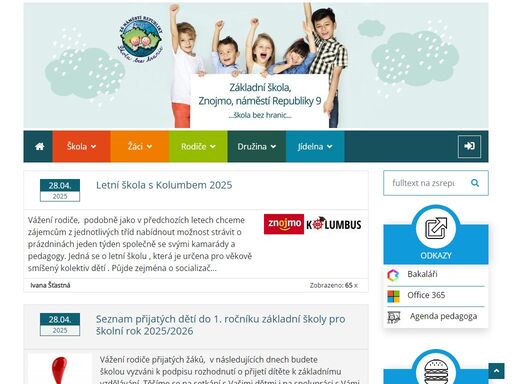Screen dimensions: 512x384
Task: Open article Letní škola s Kolumbem 2025
Action: (x=164, y=185)
